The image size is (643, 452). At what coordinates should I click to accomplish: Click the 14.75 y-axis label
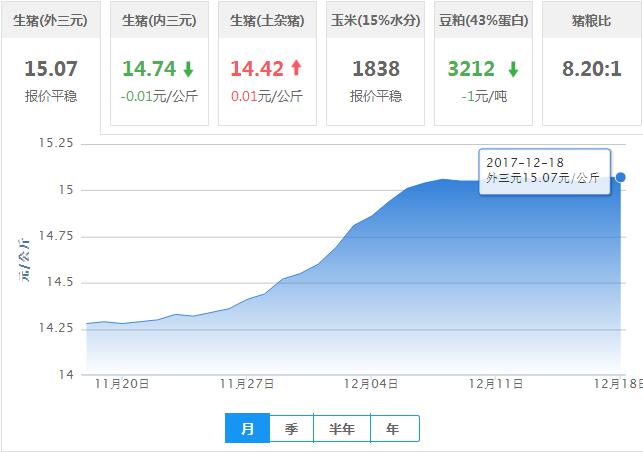(x=56, y=236)
